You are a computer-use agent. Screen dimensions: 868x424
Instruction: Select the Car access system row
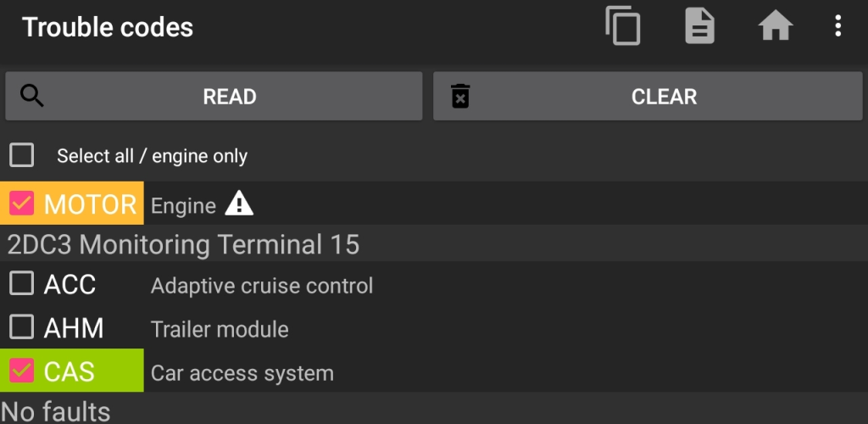pyautogui.click(x=434, y=371)
